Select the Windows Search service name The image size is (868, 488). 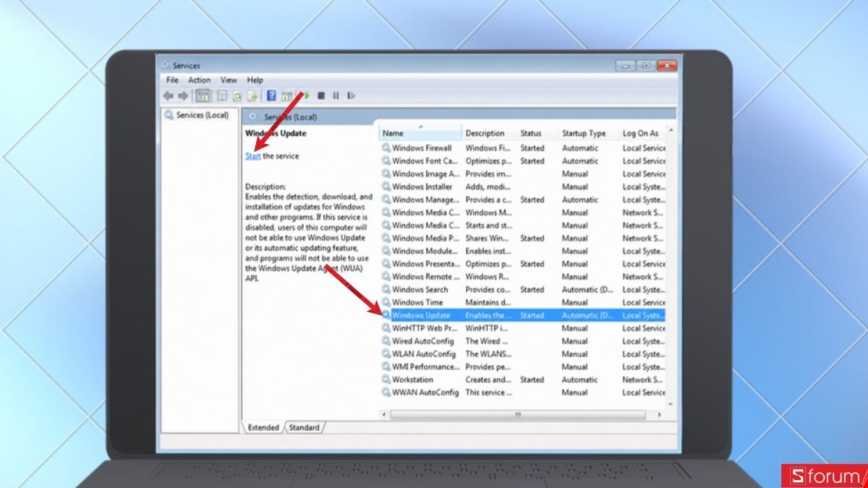tap(420, 289)
